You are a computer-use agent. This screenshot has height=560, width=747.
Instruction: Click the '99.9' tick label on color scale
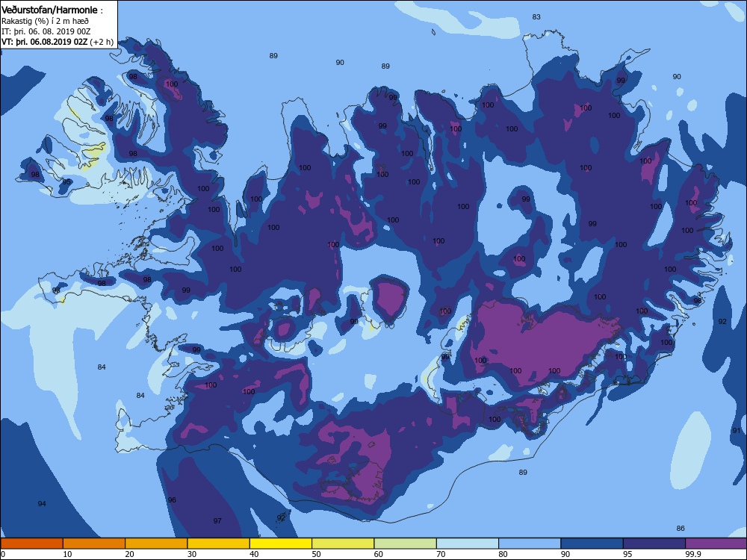click(x=692, y=554)
